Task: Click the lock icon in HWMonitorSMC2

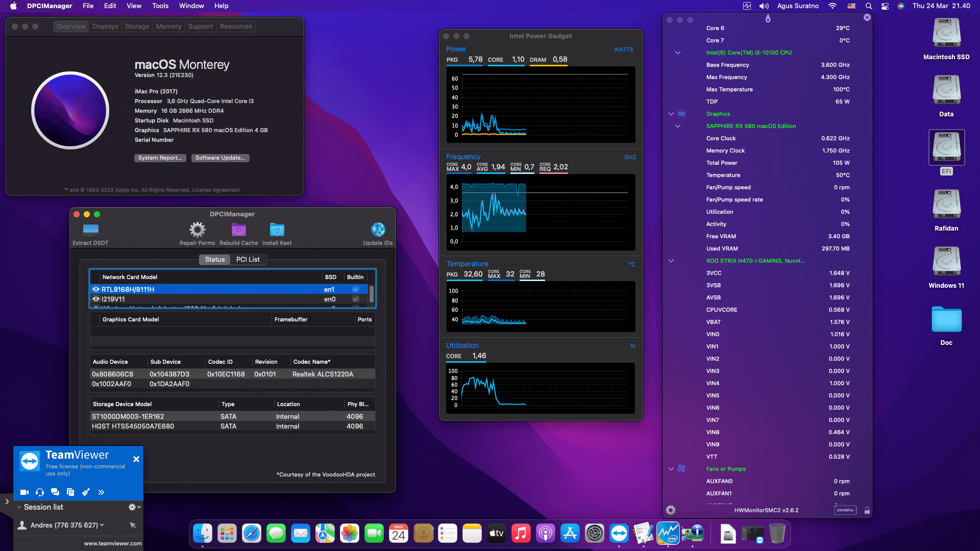Action: point(867,510)
